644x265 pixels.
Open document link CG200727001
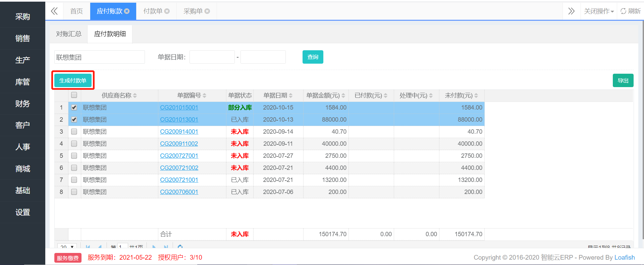[179, 156]
